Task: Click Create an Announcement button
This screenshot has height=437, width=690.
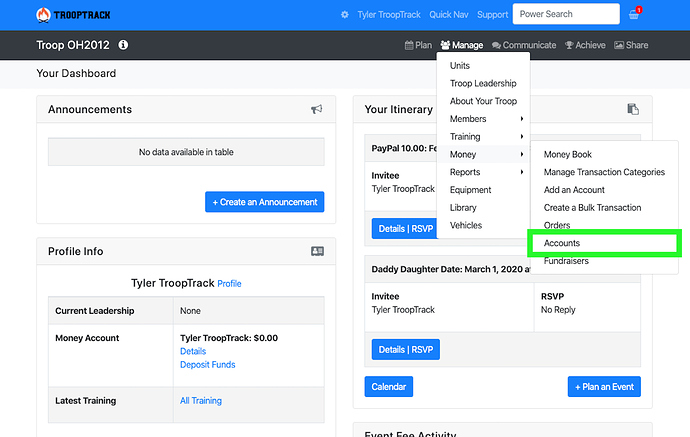Action: coord(264,202)
